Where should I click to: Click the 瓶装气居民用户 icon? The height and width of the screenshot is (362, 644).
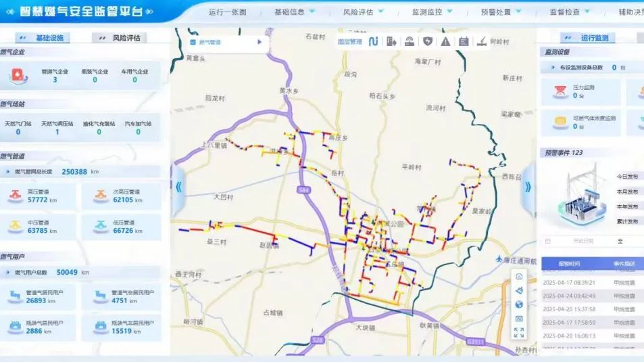click(15, 327)
